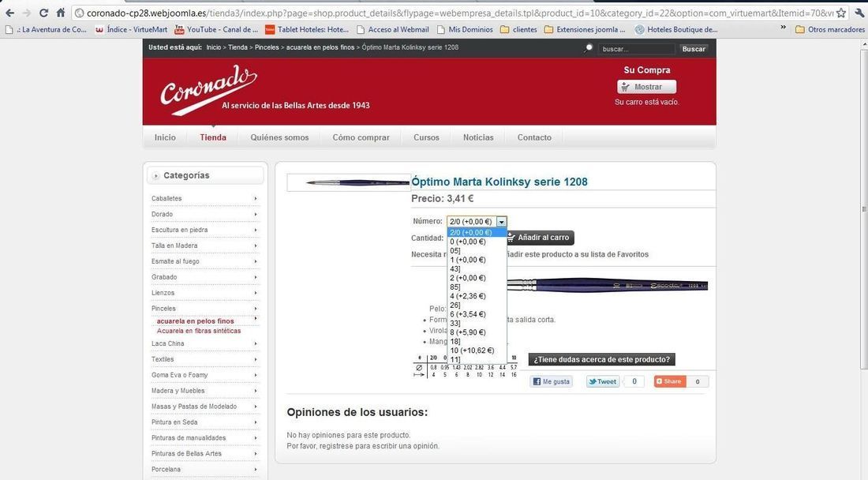Click the Número dropdown arrow
868x480 pixels.
pyautogui.click(x=502, y=222)
